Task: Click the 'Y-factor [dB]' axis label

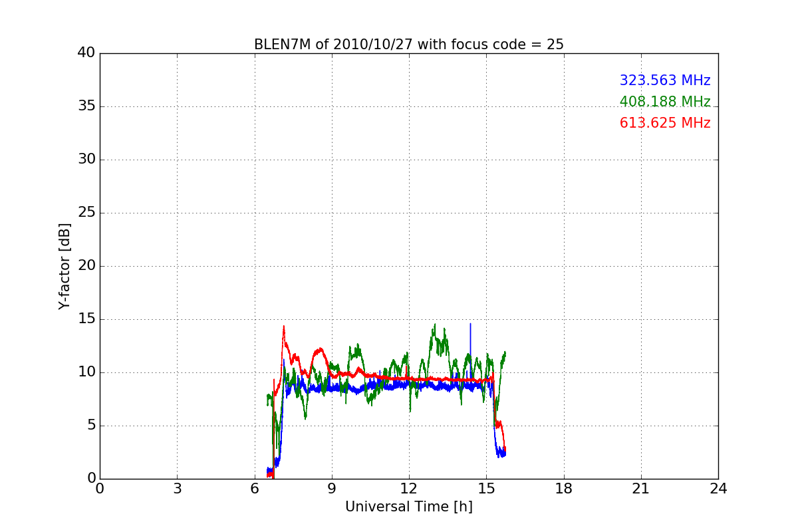Action: pyautogui.click(x=65, y=266)
